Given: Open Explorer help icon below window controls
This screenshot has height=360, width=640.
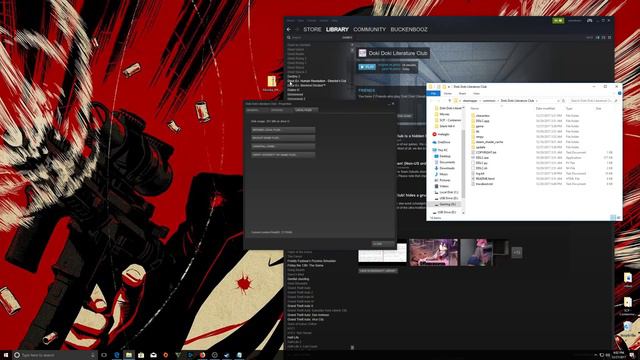Looking at the screenshot, I should (x=619, y=93).
